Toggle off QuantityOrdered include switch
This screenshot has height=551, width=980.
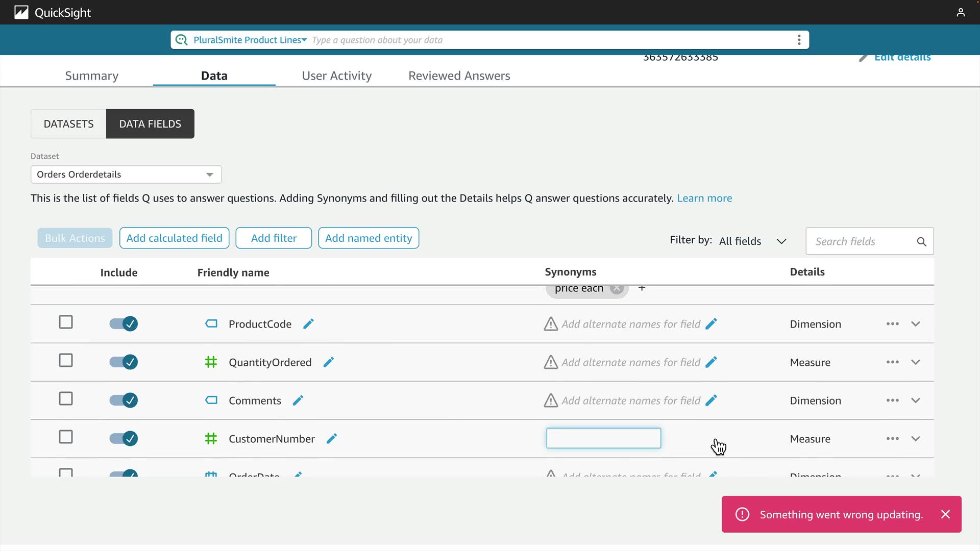pyautogui.click(x=124, y=362)
